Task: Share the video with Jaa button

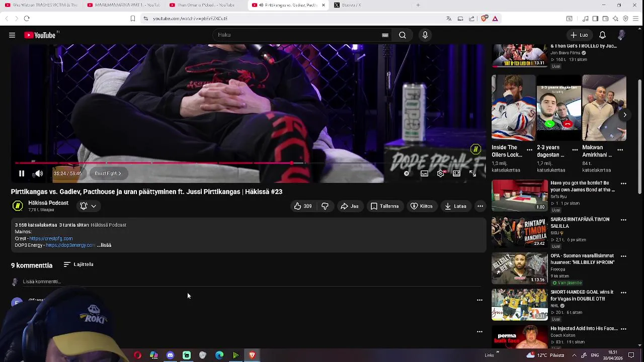Action: click(350, 206)
